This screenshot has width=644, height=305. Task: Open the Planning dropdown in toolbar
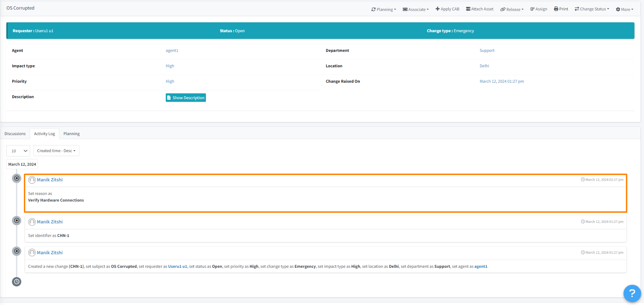[x=383, y=9]
